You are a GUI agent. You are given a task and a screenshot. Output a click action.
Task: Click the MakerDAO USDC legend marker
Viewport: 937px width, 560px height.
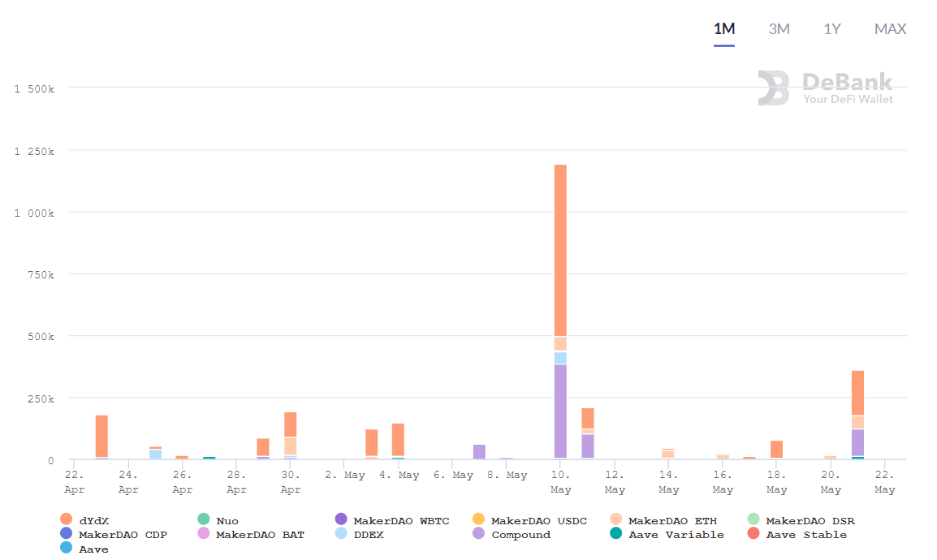point(478,520)
